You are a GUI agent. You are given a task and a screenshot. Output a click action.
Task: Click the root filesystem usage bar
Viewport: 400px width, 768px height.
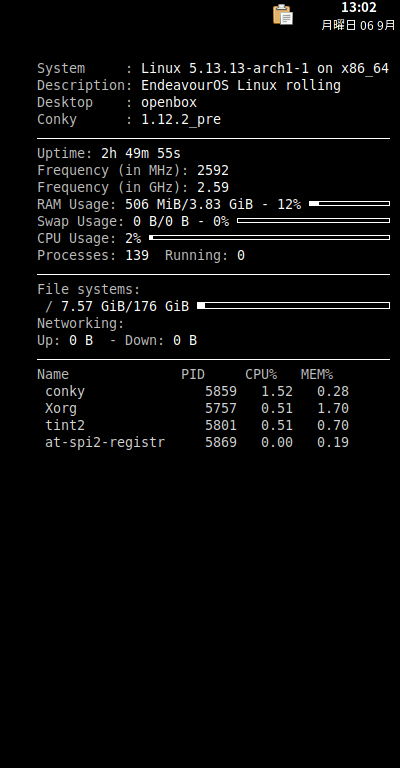293,306
